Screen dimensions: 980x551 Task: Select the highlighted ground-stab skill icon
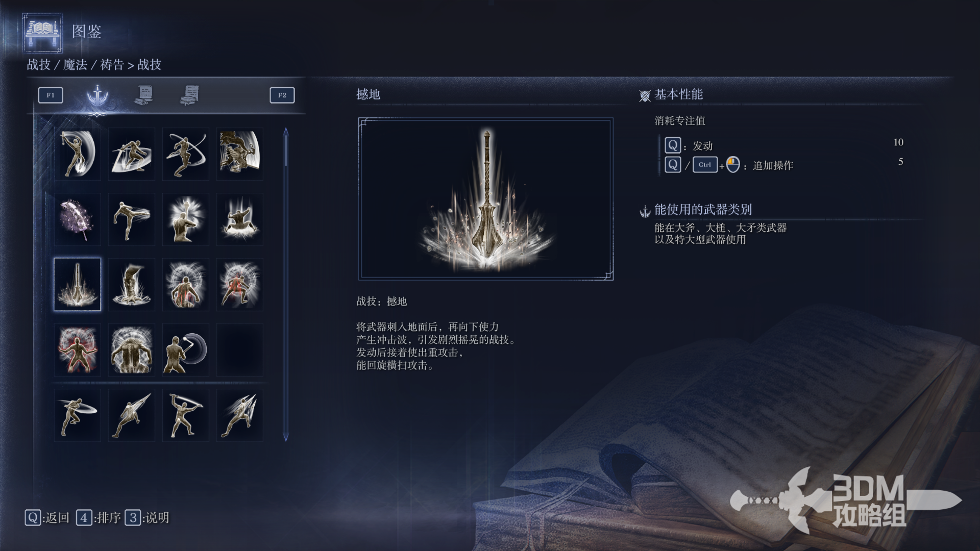[77, 284]
